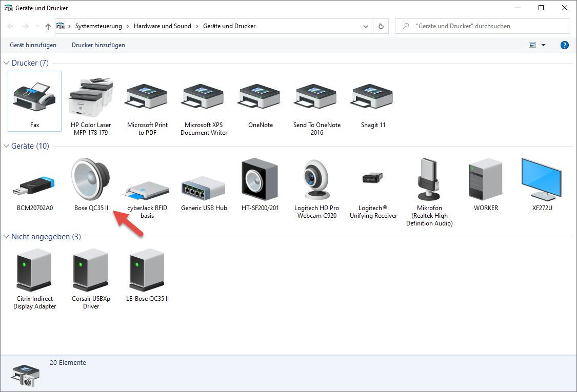Select Mikrofon Realtek High Definition Audio
Image resolution: width=577 pixels, height=392 pixels.
point(429,179)
